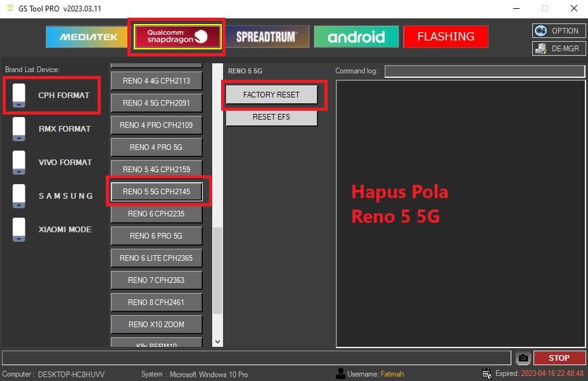Choose RENO 4 4G CPH2113 device
Viewport: 588px width, 381px height.
(x=157, y=81)
